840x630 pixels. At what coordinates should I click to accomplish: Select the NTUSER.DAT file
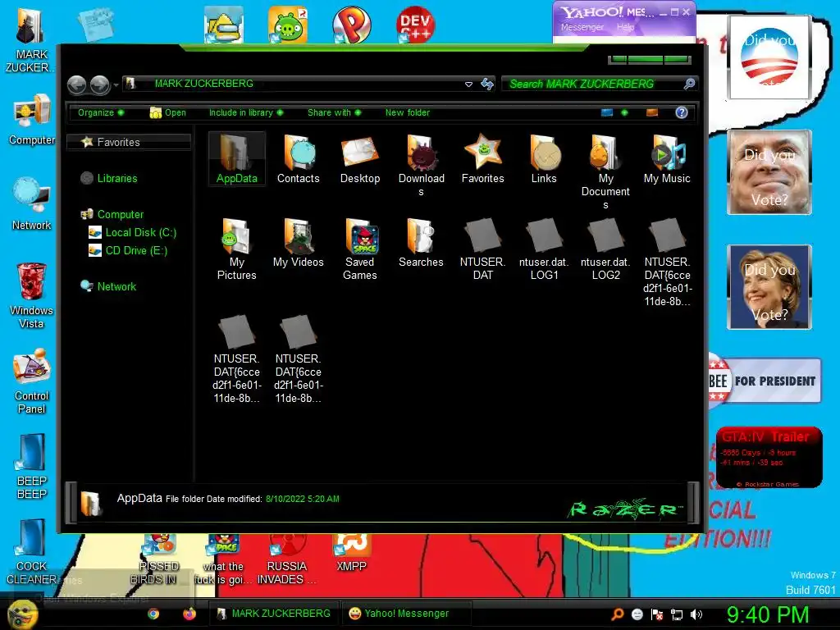pos(482,249)
